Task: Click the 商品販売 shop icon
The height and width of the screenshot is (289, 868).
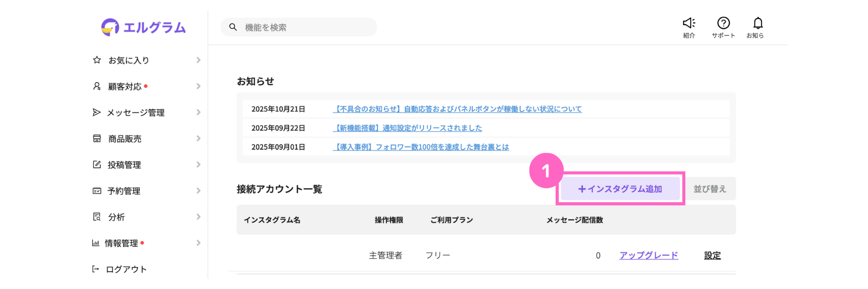Action: click(x=97, y=139)
